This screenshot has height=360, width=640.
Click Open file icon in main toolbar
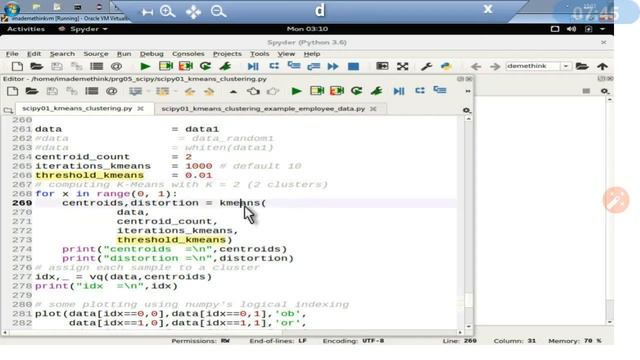click(36, 66)
